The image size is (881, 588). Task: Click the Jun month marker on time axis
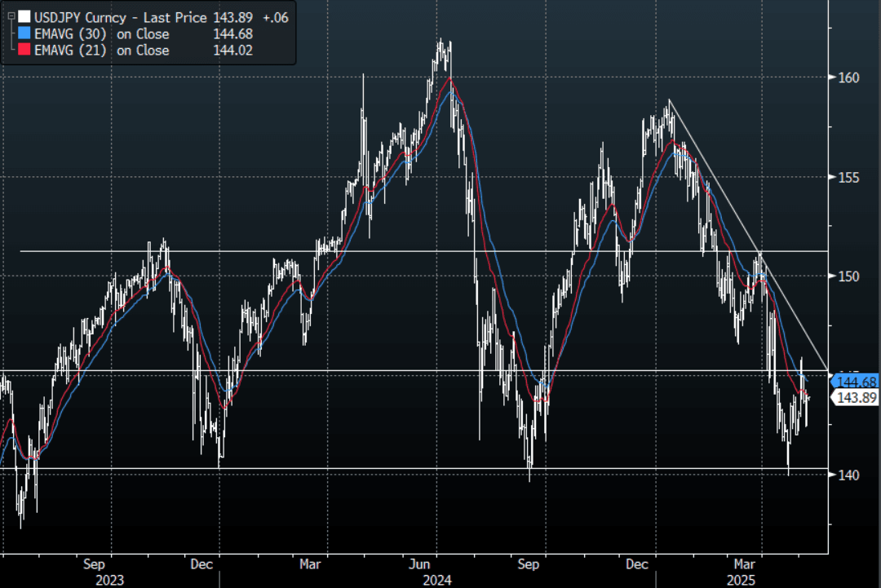click(418, 564)
